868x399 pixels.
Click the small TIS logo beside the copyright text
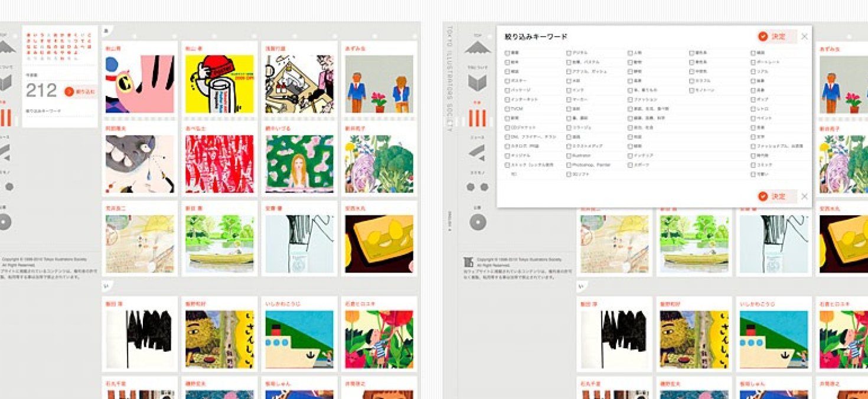468,262
